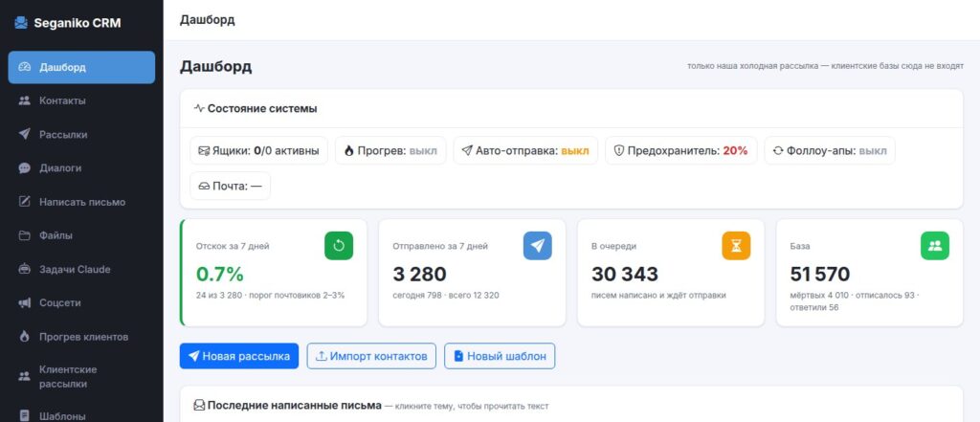Click the Почта: — status chip

[230, 186]
